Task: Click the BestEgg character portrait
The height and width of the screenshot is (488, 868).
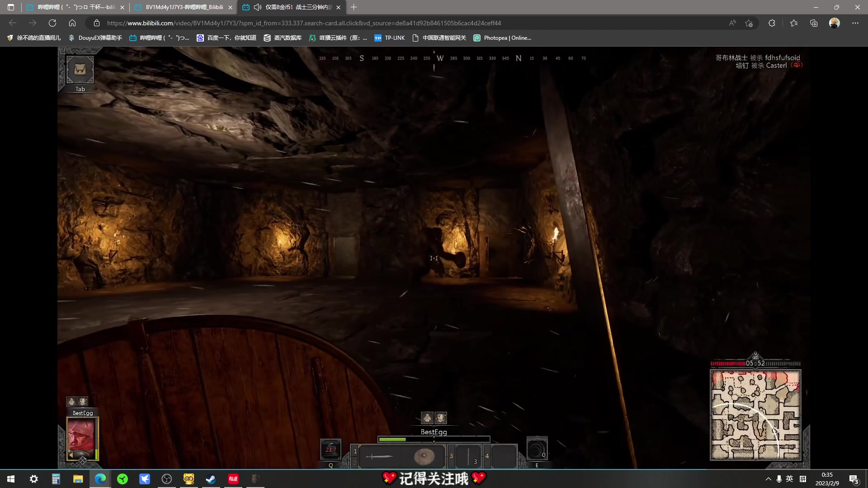Action: pyautogui.click(x=82, y=438)
